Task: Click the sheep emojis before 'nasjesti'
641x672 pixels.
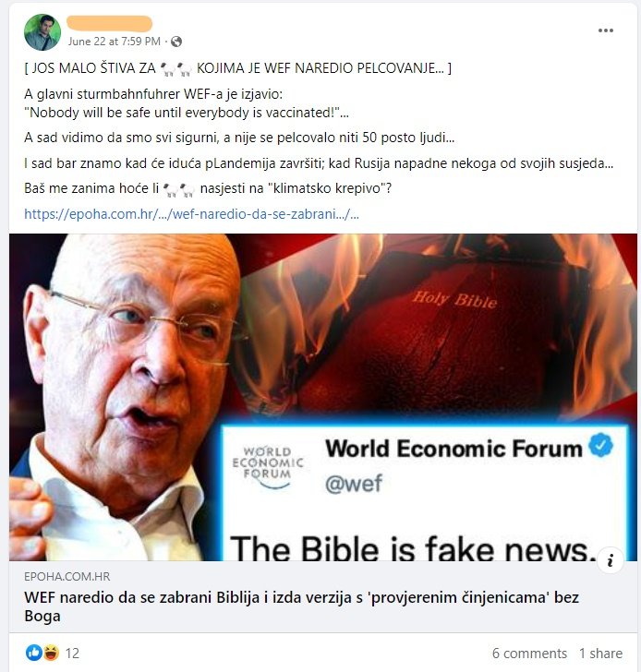Action: (180, 189)
